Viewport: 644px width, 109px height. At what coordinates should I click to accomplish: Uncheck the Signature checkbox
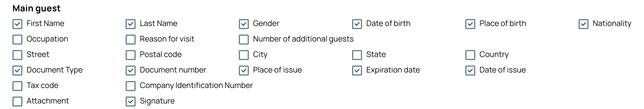[x=131, y=102]
